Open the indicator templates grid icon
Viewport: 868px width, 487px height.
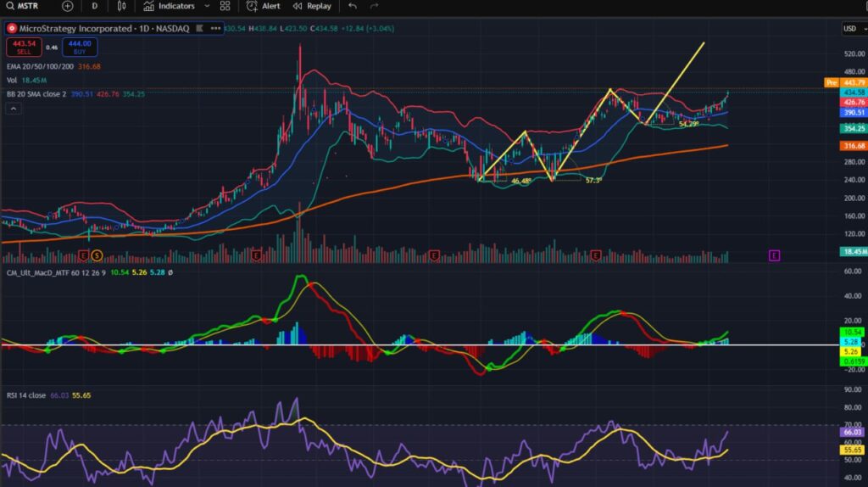[225, 6]
